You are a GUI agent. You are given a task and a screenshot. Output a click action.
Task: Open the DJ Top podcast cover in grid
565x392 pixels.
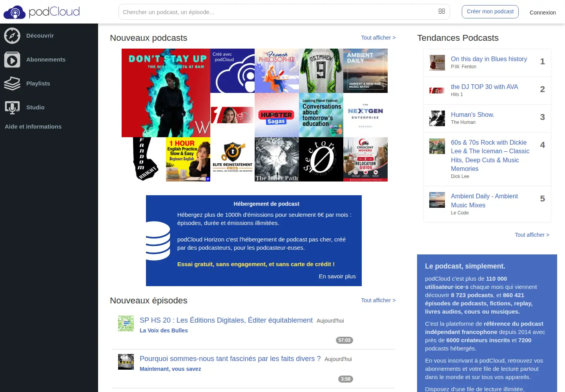pos(232,115)
